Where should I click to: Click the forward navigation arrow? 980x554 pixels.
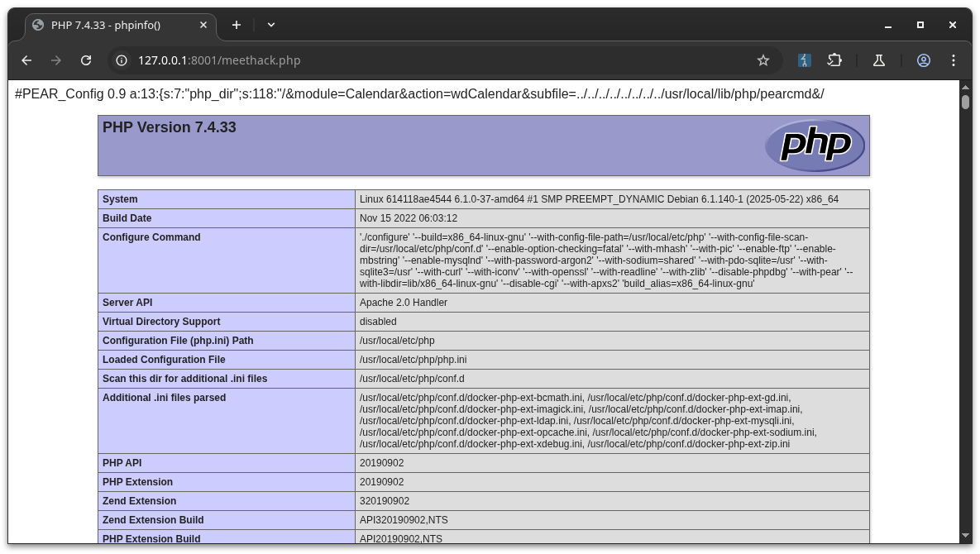(56, 60)
